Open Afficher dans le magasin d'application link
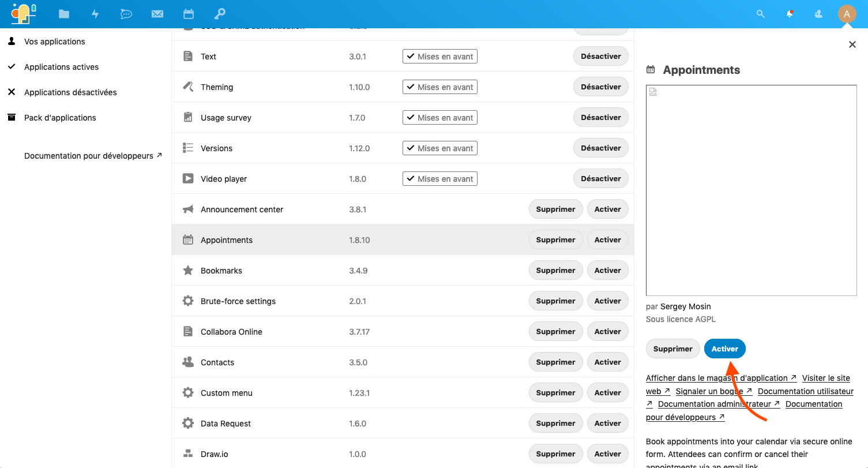 [722, 378]
